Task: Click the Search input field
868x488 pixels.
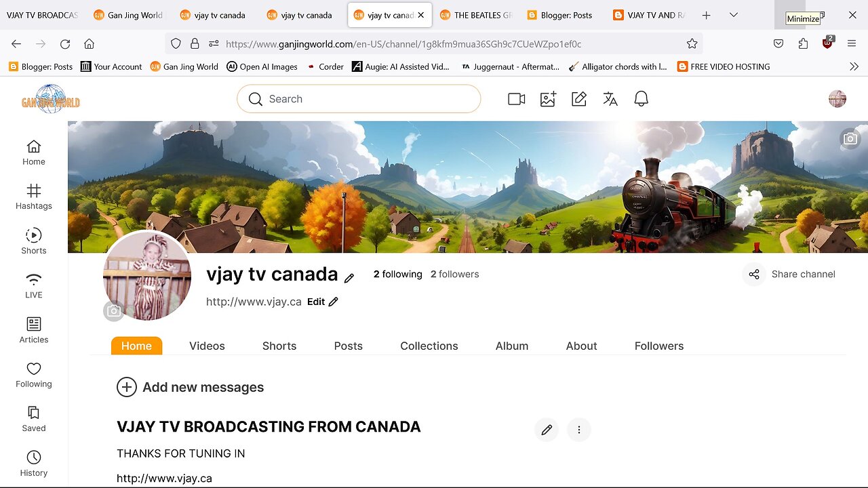Action: click(359, 99)
